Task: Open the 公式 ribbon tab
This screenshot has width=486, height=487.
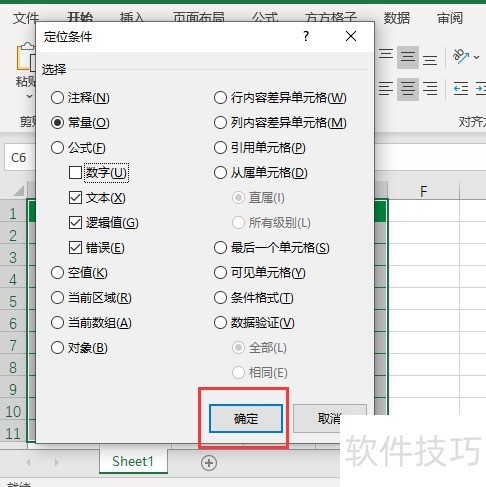Action: (x=265, y=17)
